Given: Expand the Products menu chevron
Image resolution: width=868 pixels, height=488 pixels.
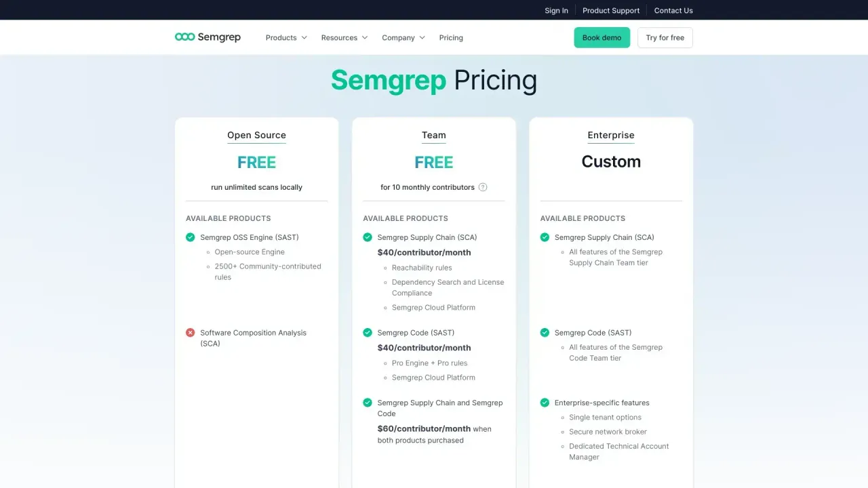Looking at the screenshot, I should click(x=304, y=38).
